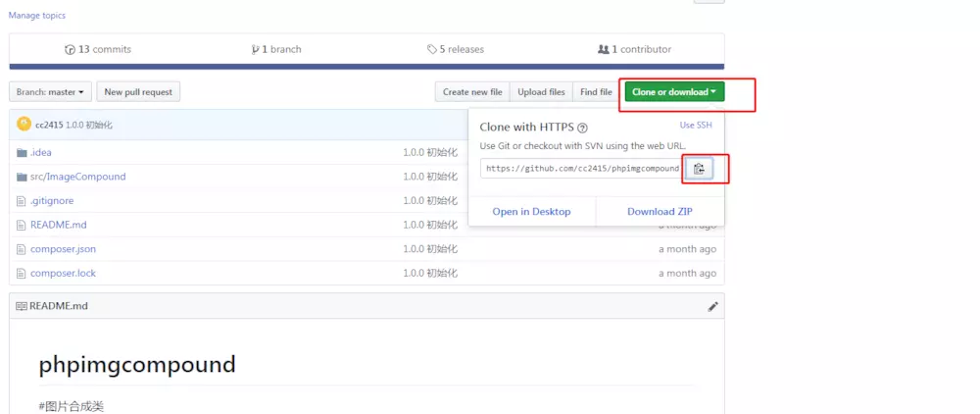Open the composer.lock file link
This screenshot has width=980, height=414.
63,274
